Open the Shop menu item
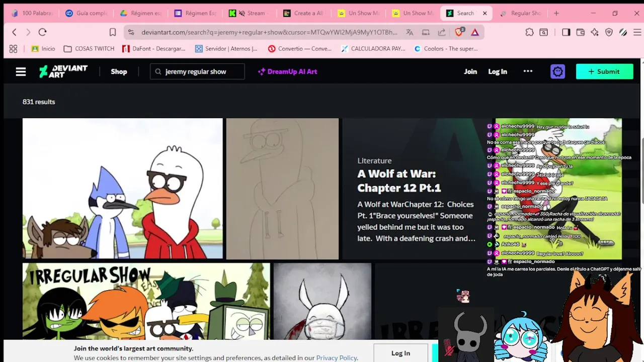 (119, 71)
